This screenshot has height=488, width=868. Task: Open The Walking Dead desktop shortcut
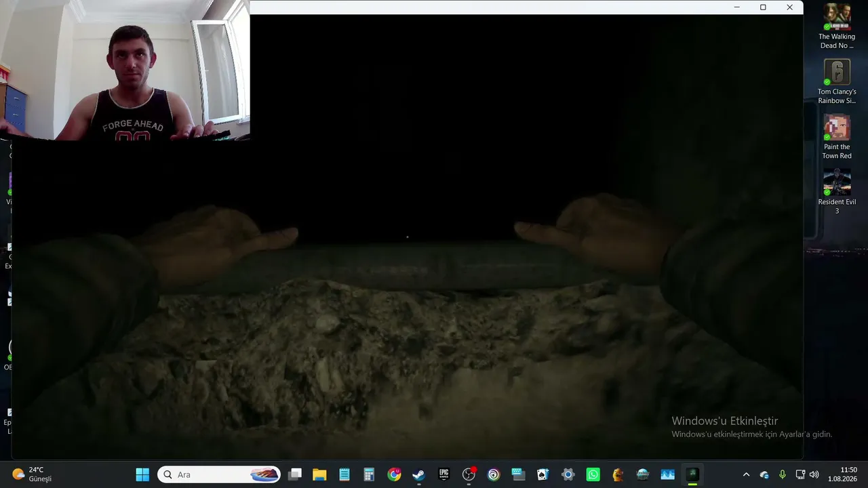(837, 27)
